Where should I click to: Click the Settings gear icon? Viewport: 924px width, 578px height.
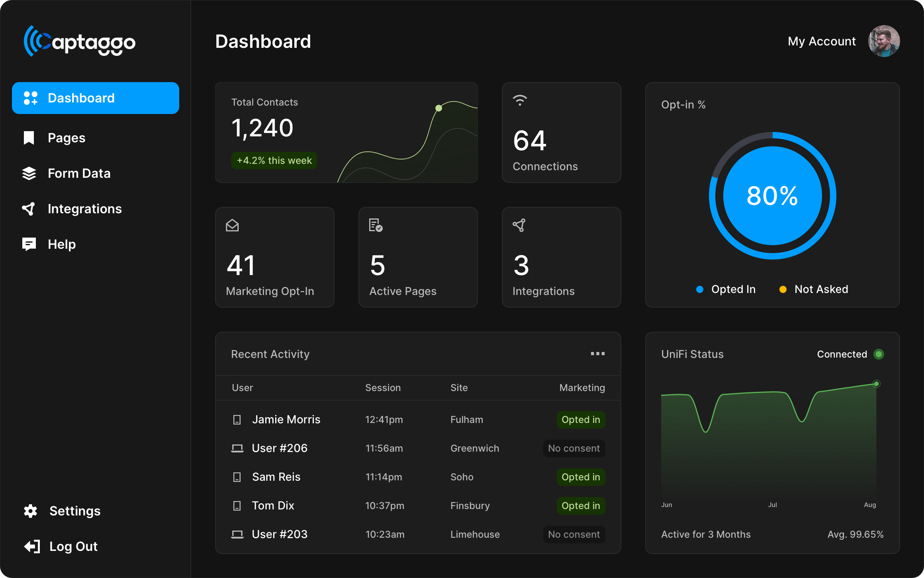coord(30,511)
